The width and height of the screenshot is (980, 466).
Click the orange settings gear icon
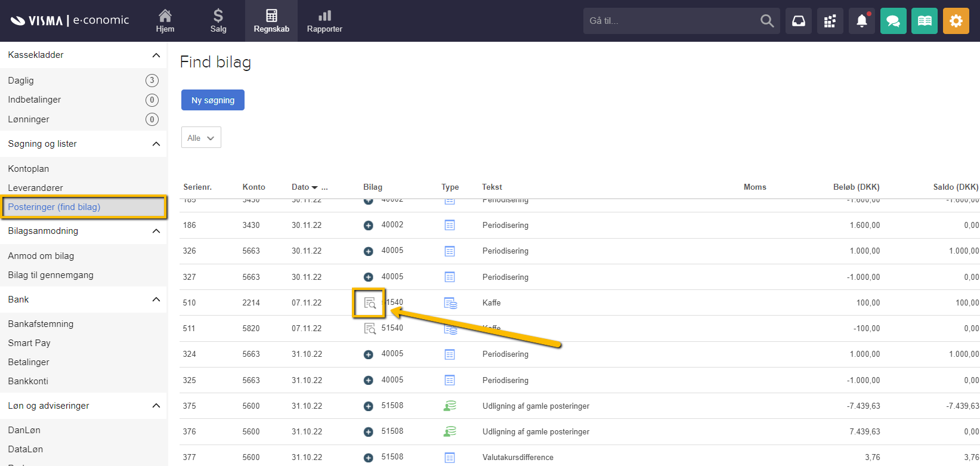point(956,21)
